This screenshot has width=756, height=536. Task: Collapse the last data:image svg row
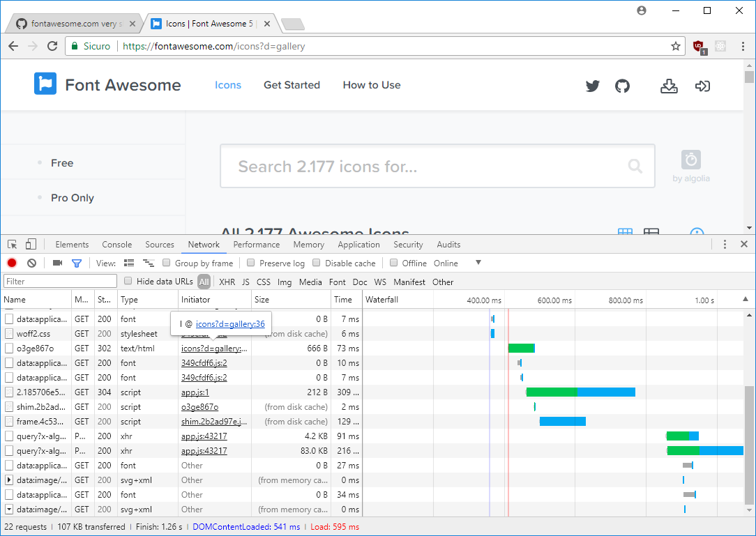point(9,509)
